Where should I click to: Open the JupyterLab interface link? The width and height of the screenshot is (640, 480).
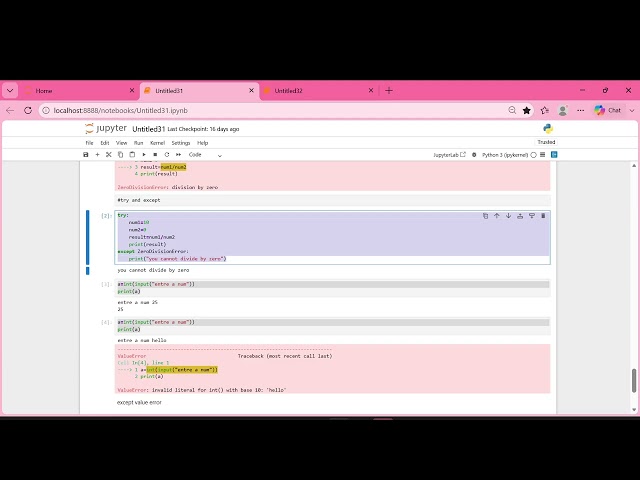point(449,155)
